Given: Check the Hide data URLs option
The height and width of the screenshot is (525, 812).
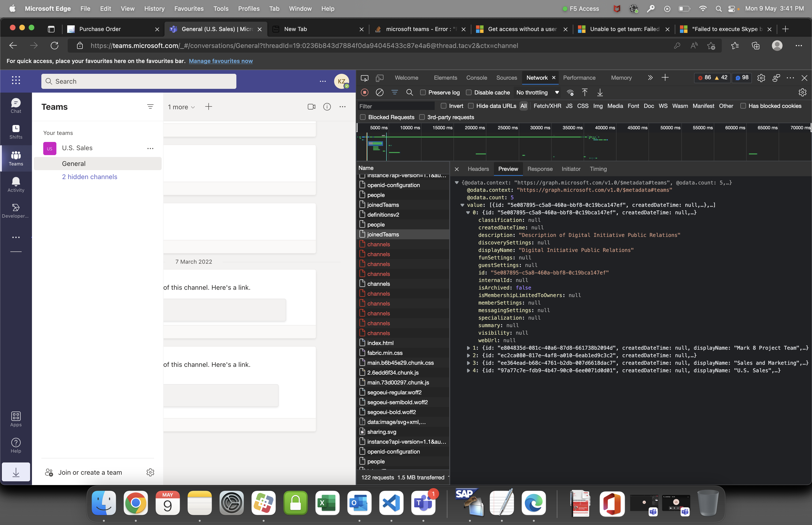Looking at the screenshot, I should [471, 106].
